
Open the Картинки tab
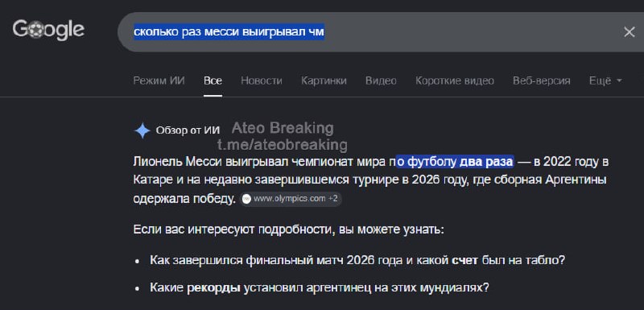[x=324, y=81]
